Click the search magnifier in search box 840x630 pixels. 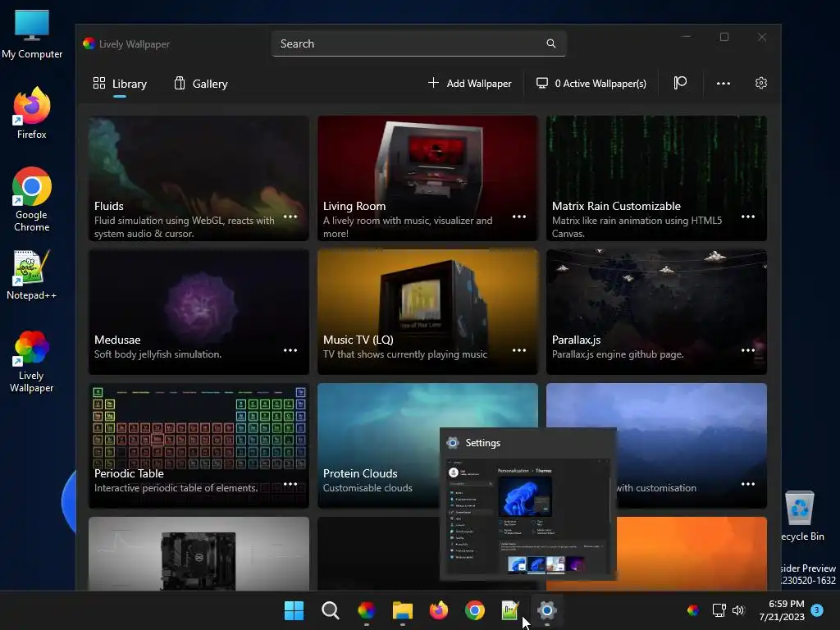tap(550, 43)
